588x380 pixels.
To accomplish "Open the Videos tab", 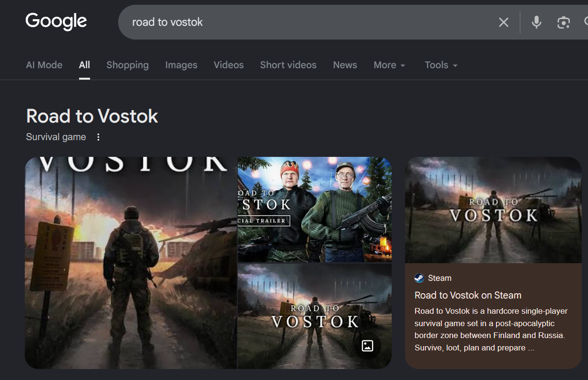I will pos(229,65).
